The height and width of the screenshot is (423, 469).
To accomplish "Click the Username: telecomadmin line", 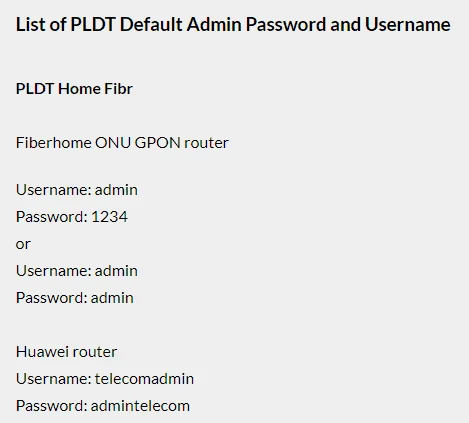I will [x=105, y=379].
